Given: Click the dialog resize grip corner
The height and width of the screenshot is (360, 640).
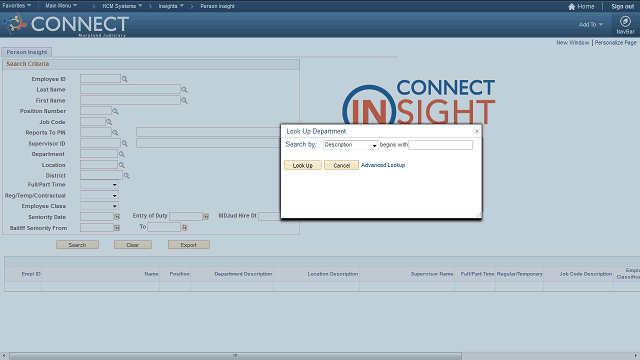Looking at the screenshot, I should pos(478,215).
